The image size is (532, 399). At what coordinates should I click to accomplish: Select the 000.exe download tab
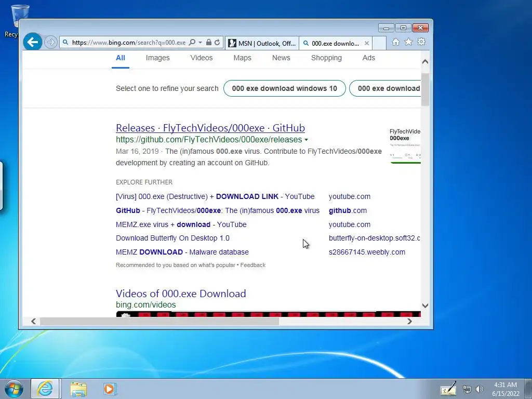point(331,43)
